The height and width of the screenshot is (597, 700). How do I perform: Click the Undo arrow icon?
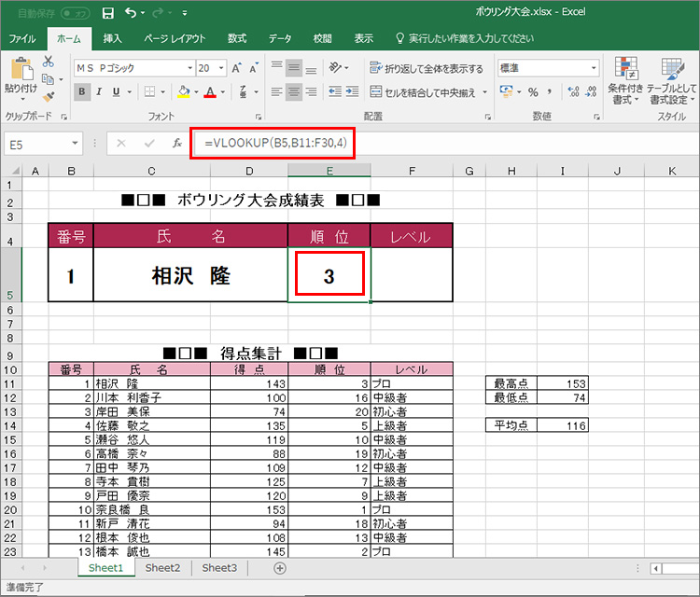click(x=130, y=14)
